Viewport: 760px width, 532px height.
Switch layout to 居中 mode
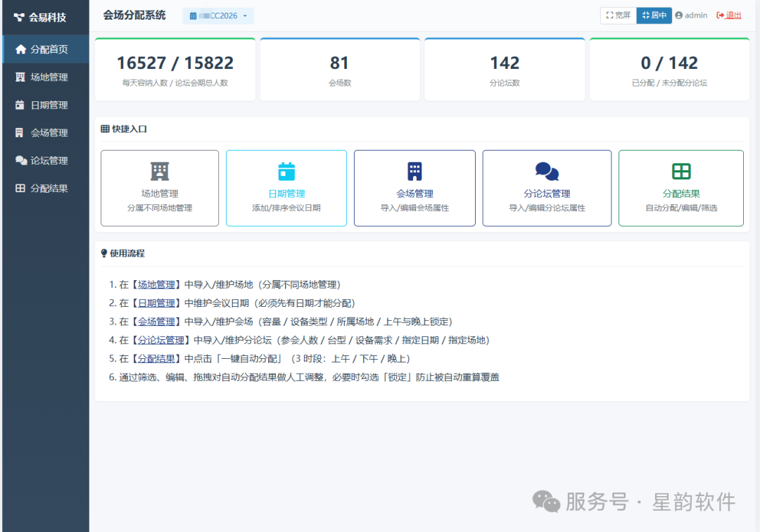[654, 15]
